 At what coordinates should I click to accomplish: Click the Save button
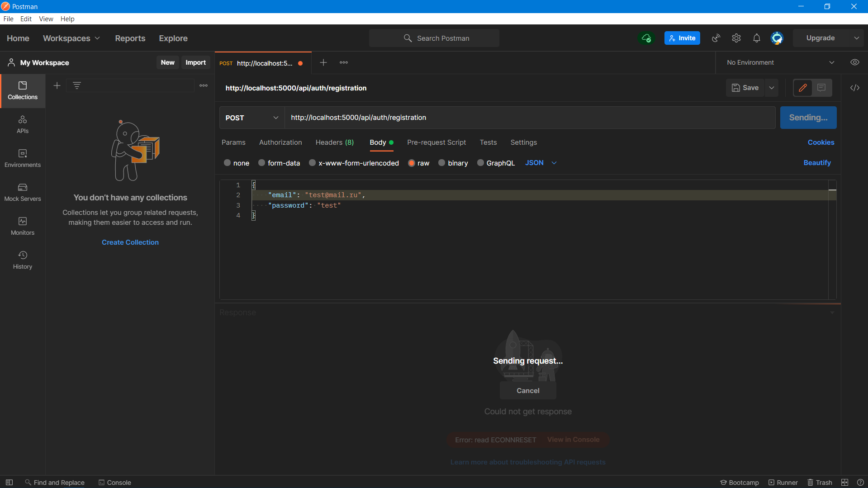click(x=745, y=88)
